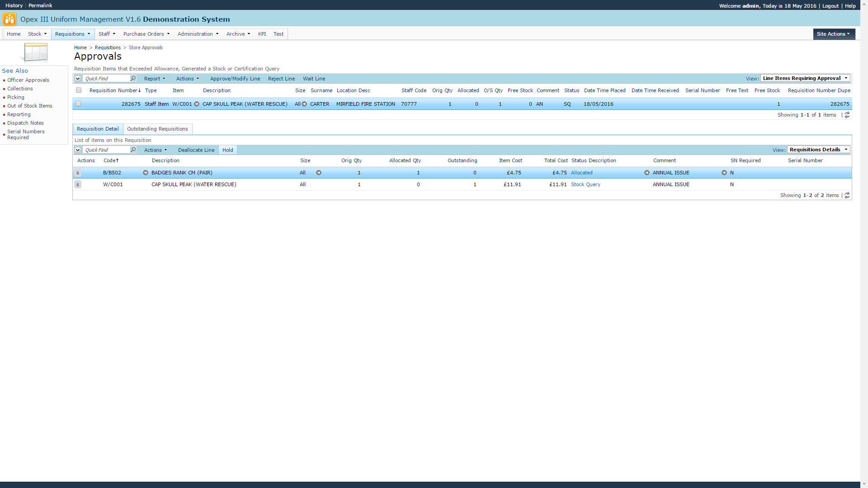Expand upper Quick Find options chevron
The height and width of the screenshot is (488, 868).
(78, 78)
